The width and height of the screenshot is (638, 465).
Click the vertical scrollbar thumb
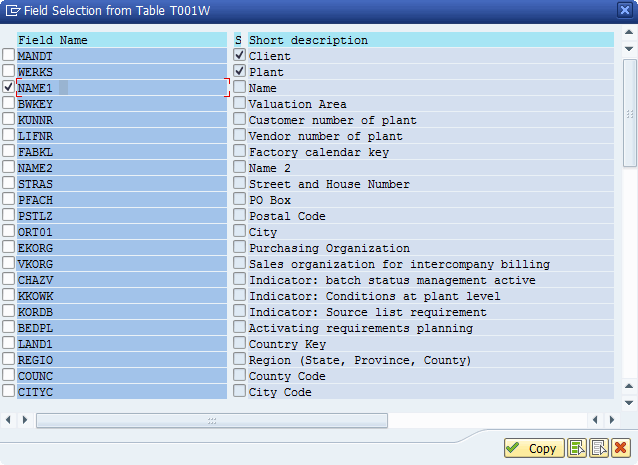click(630, 113)
